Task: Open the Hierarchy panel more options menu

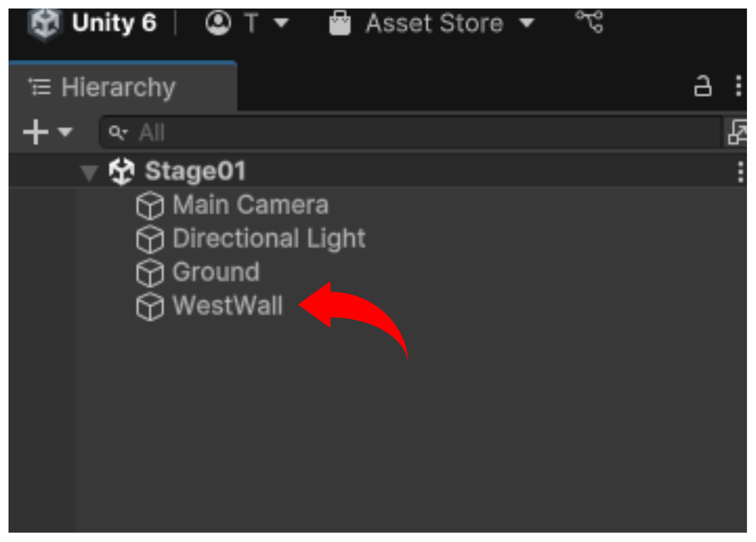Action: click(739, 86)
